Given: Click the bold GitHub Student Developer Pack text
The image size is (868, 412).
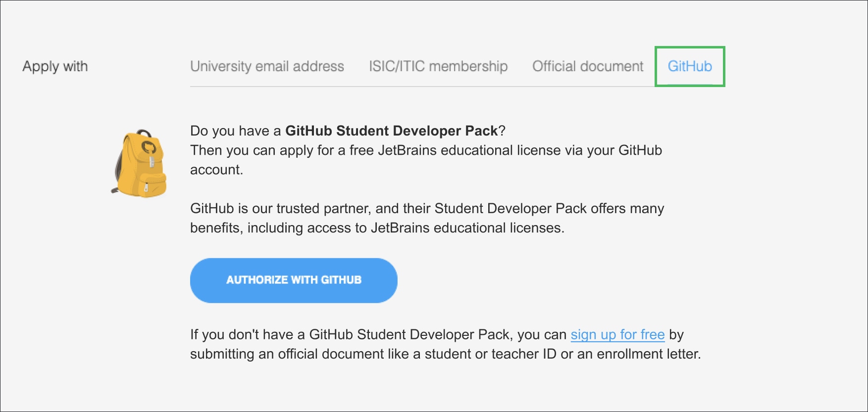Looking at the screenshot, I should (391, 131).
